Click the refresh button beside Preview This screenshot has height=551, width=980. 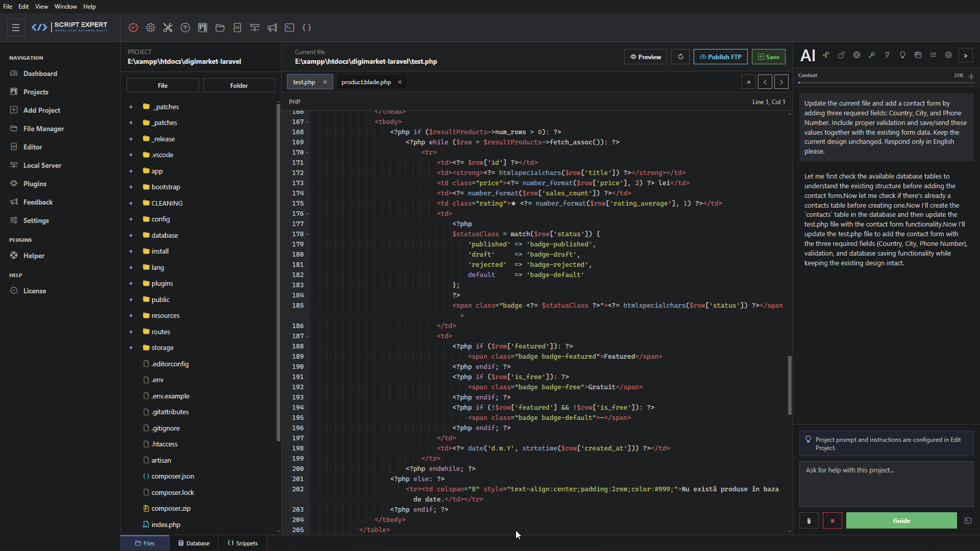[680, 57]
